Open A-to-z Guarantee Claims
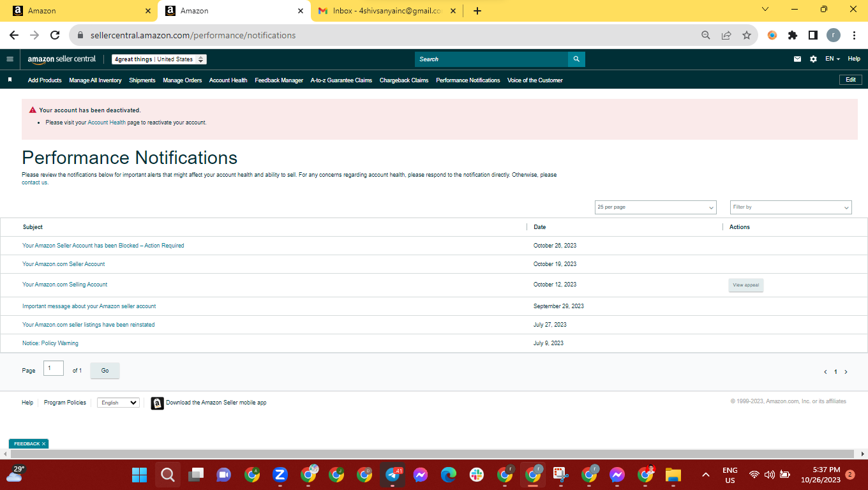This screenshot has height=490, width=868. coord(341,80)
